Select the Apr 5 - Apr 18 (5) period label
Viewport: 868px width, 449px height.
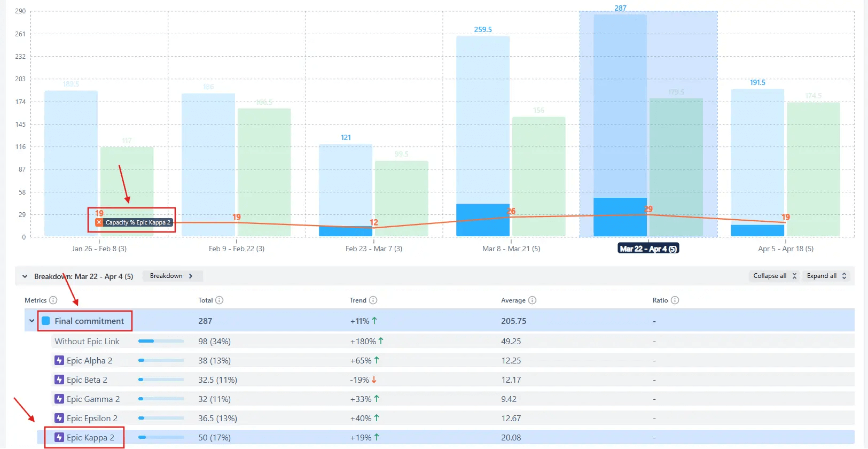786,249
